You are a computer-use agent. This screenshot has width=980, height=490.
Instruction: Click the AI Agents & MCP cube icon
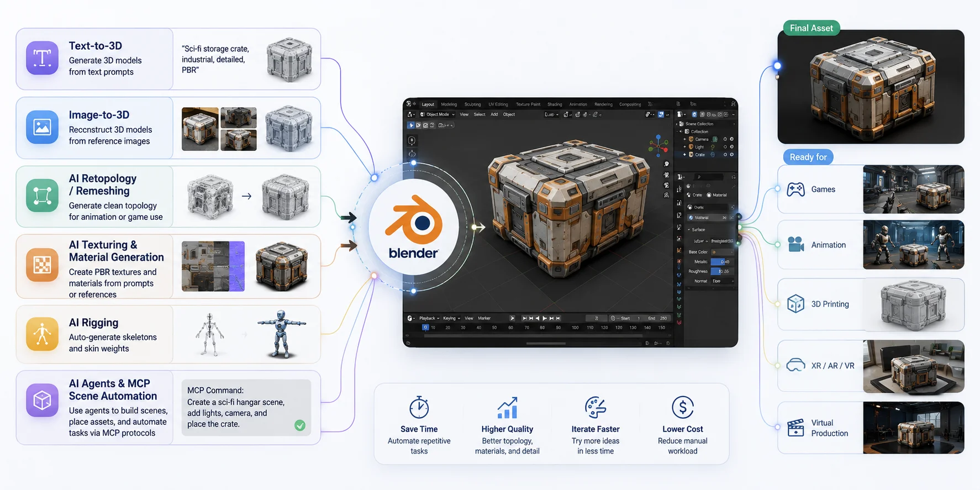[x=42, y=400]
